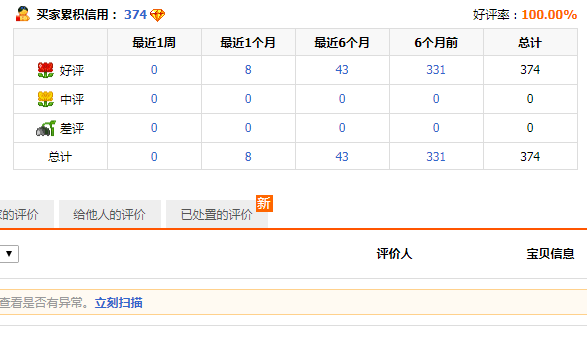Click the 最近6个月 column header

pyautogui.click(x=342, y=43)
